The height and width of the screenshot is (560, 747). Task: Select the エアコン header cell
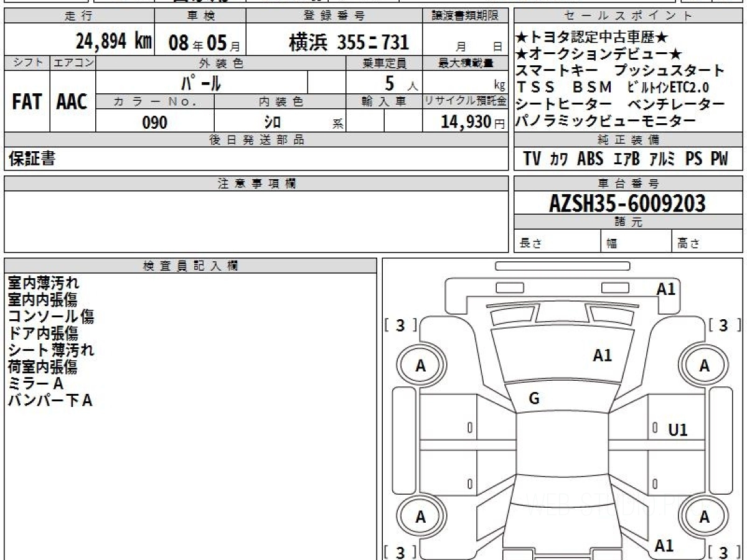73,63
